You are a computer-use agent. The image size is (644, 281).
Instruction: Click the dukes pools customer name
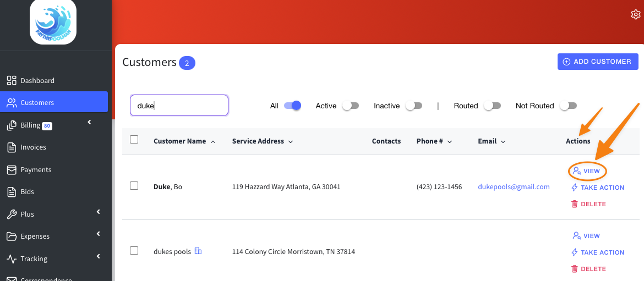click(172, 251)
